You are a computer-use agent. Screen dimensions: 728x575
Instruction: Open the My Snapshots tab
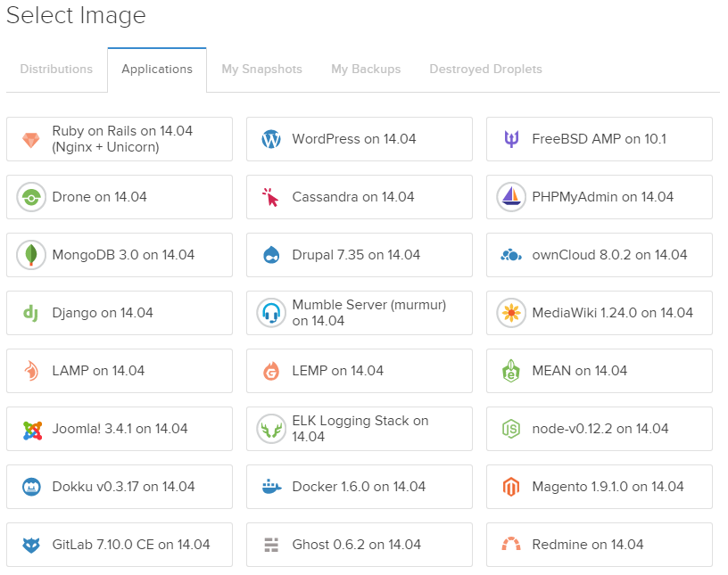(x=262, y=70)
